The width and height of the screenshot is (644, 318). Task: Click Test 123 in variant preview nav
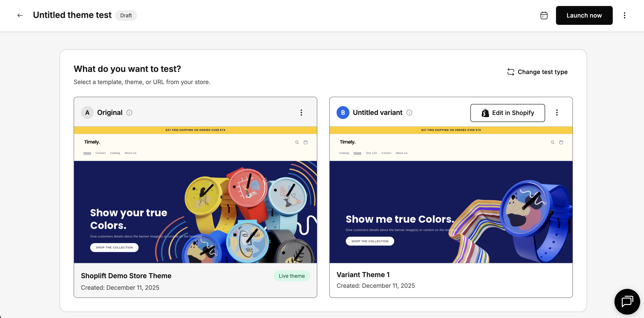coord(371,153)
